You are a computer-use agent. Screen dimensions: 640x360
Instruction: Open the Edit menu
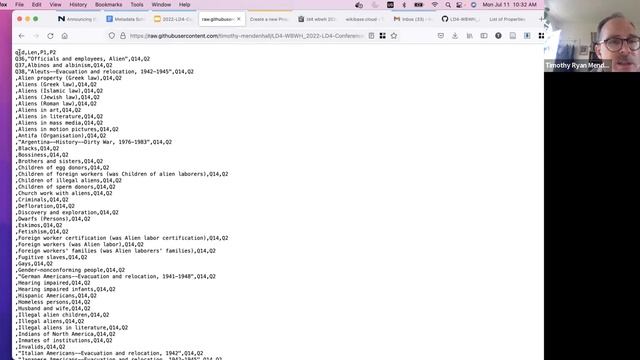click(x=36, y=4)
